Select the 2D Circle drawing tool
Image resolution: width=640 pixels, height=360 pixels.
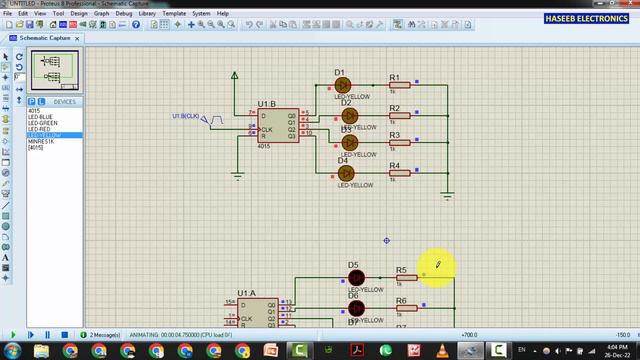[5, 227]
